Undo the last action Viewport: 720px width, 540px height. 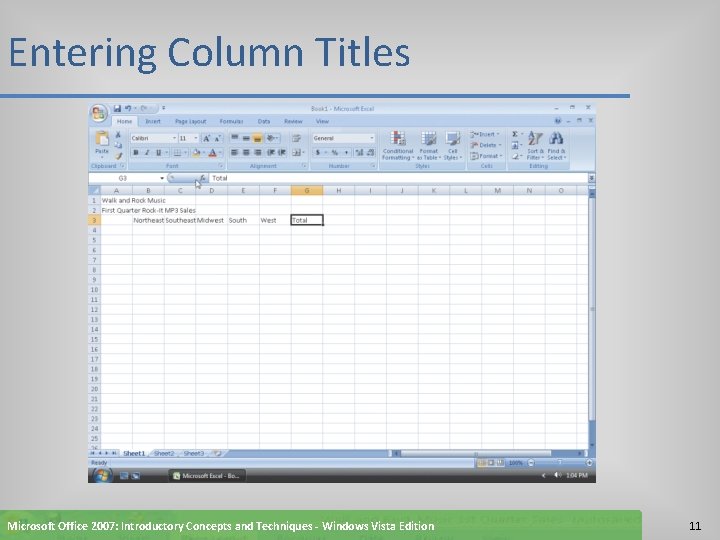pos(128,108)
